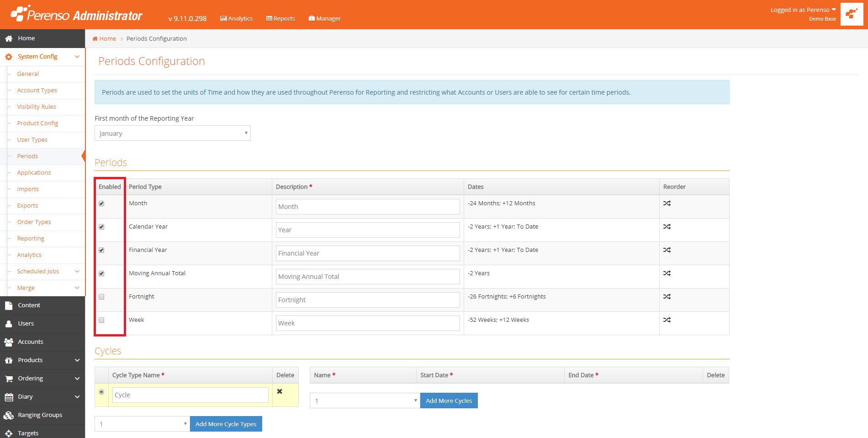Click the Diary calendar icon in sidebar
The height and width of the screenshot is (438, 868).
pyautogui.click(x=9, y=397)
